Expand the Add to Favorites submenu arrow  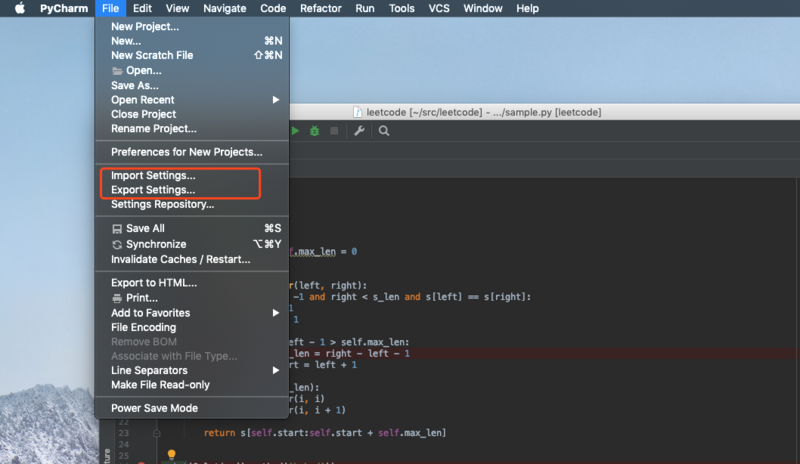[276, 313]
